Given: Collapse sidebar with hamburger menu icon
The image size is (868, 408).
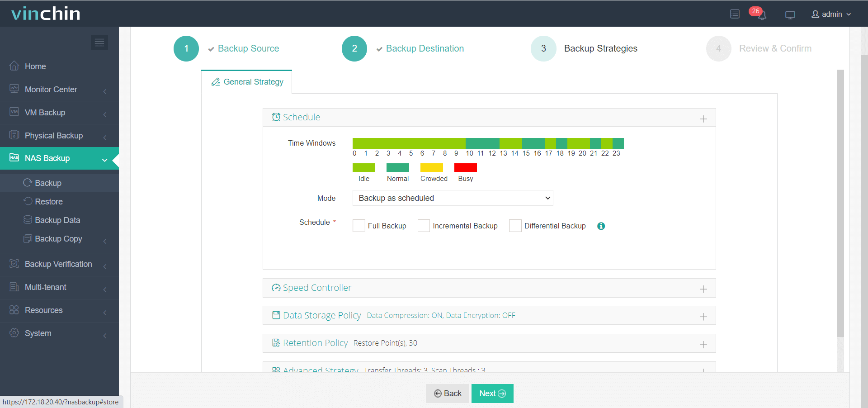Looking at the screenshot, I should (x=99, y=43).
